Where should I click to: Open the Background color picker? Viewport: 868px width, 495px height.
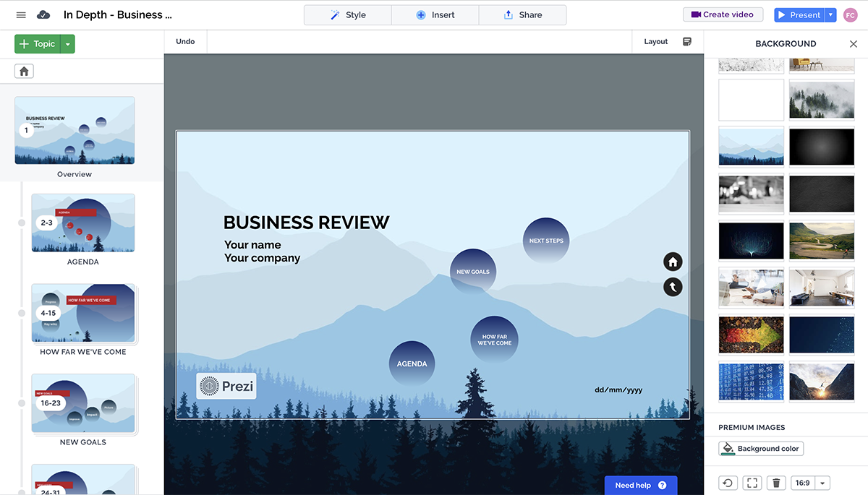click(x=761, y=448)
